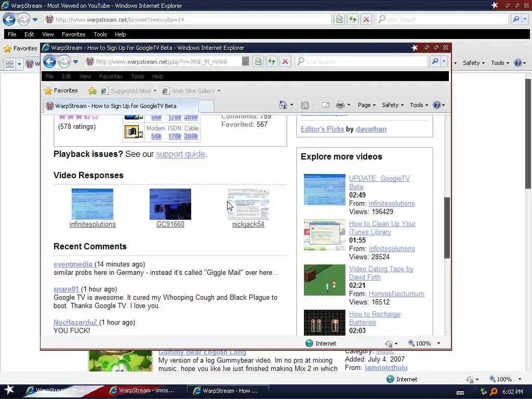The height and width of the screenshot is (399, 532).
Task: Click Help icon in front window command bar
Action: click(436, 105)
